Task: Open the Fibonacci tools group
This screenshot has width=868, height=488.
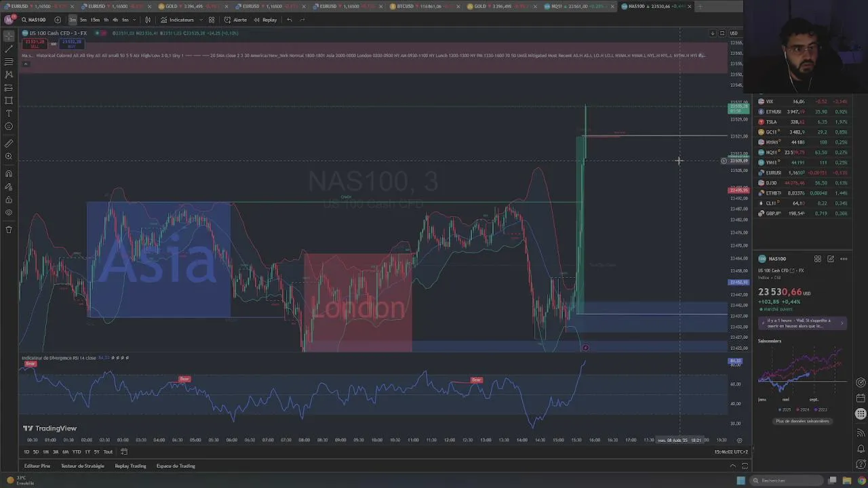Action: [9, 62]
